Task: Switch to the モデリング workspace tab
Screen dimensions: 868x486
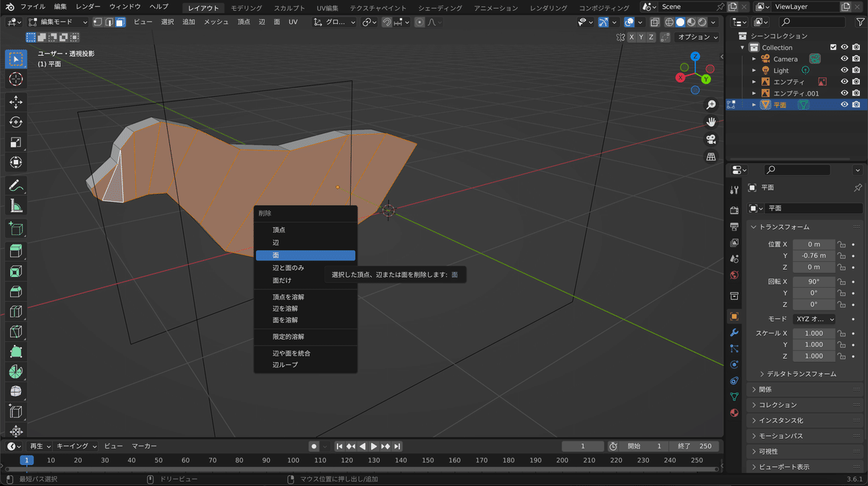Action: (x=247, y=7)
